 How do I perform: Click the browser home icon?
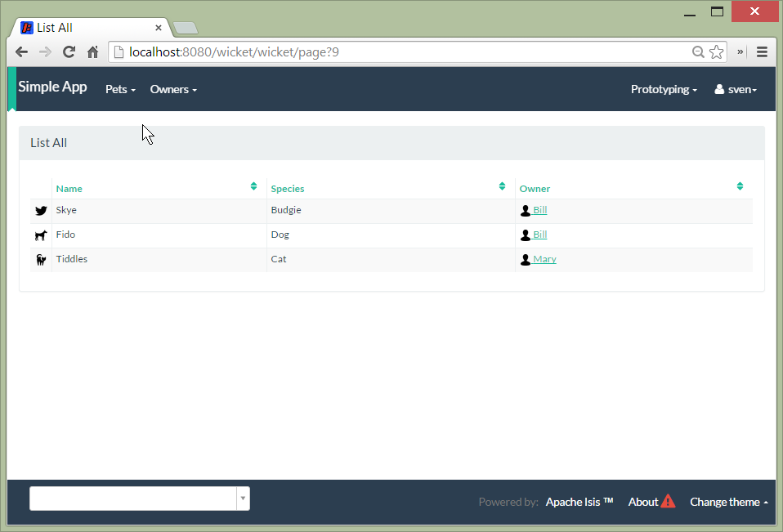pos(92,52)
